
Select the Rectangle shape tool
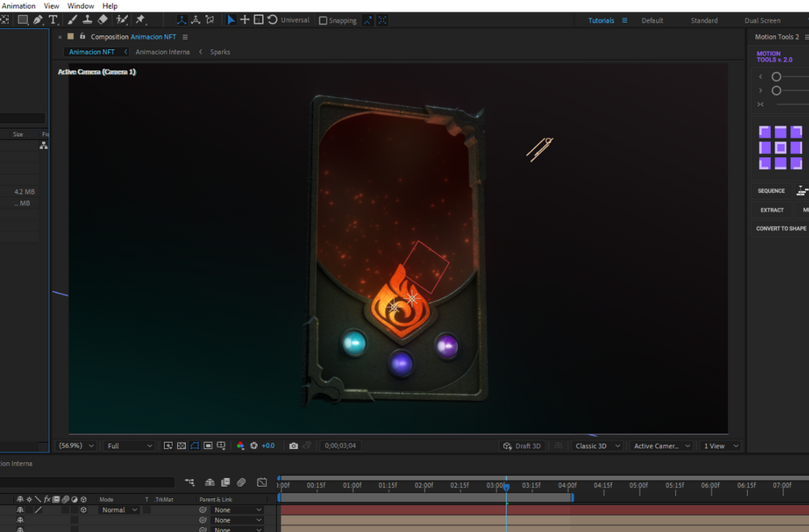pos(23,20)
